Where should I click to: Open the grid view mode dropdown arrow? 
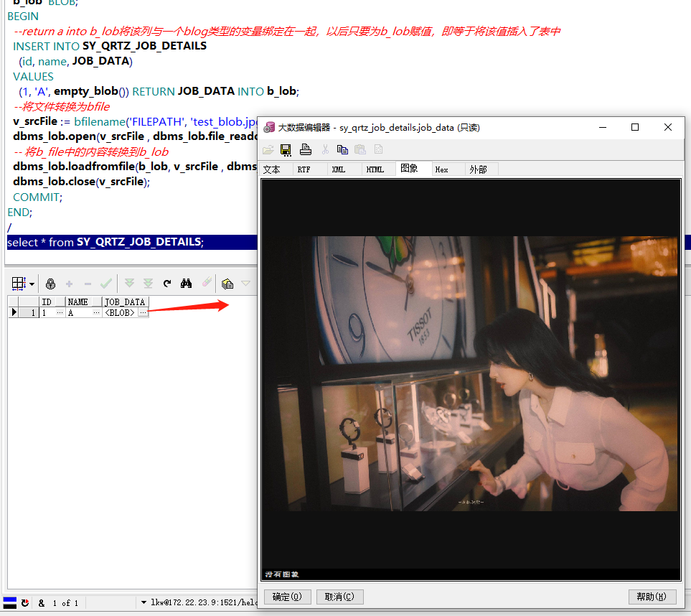click(x=32, y=284)
